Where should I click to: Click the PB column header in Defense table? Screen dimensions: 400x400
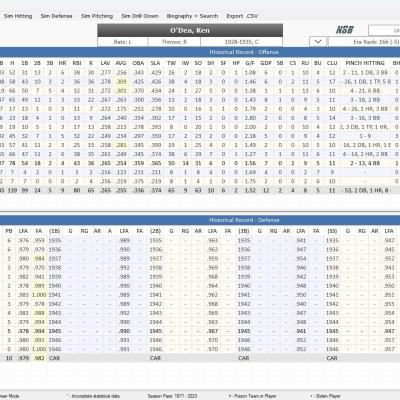pos(9,231)
